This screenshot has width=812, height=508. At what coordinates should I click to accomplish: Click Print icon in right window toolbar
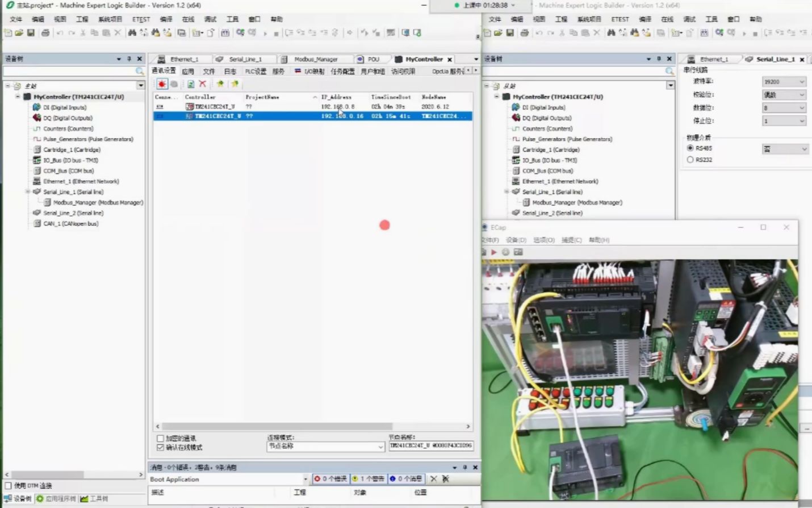[x=525, y=33]
